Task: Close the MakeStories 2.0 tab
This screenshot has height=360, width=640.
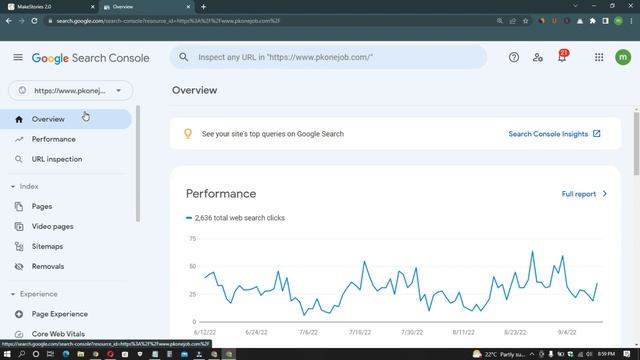Action: click(93, 7)
